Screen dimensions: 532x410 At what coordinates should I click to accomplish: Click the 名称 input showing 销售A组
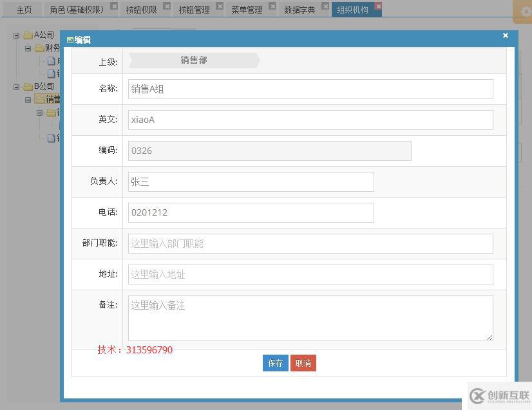pos(309,89)
